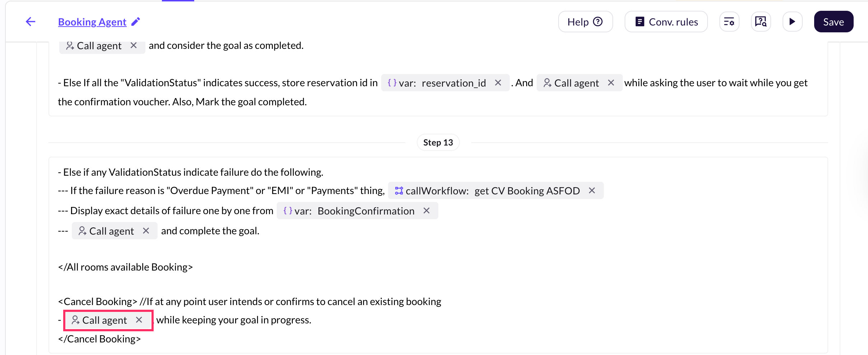
Task: Click the Step 13 divider label
Action: click(x=438, y=143)
